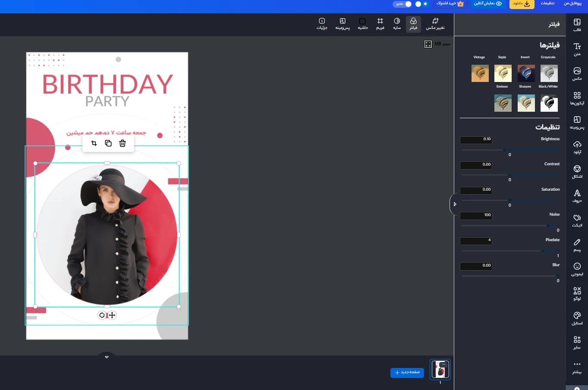This screenshot has width=588, height=390.
Task: Apply the Black/White filter
Action: [549, 103]
